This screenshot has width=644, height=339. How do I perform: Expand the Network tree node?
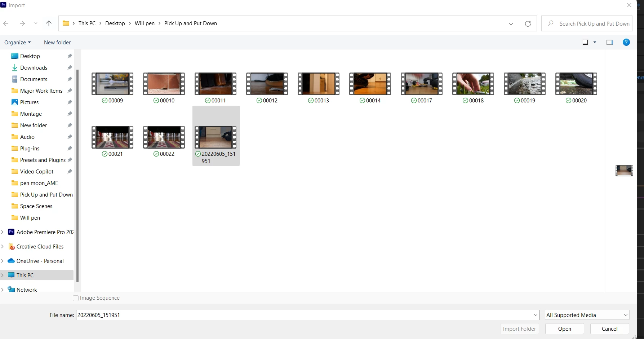tap(3, 290)
